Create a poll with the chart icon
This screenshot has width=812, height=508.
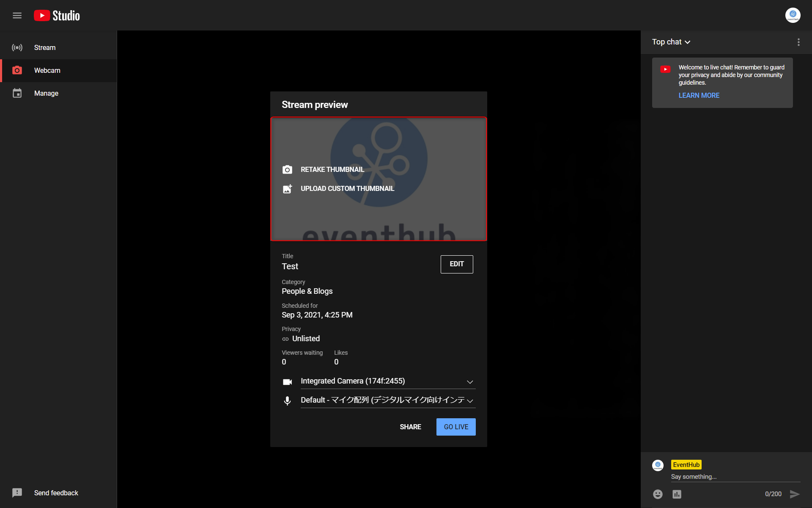click(x=677, y=494)
